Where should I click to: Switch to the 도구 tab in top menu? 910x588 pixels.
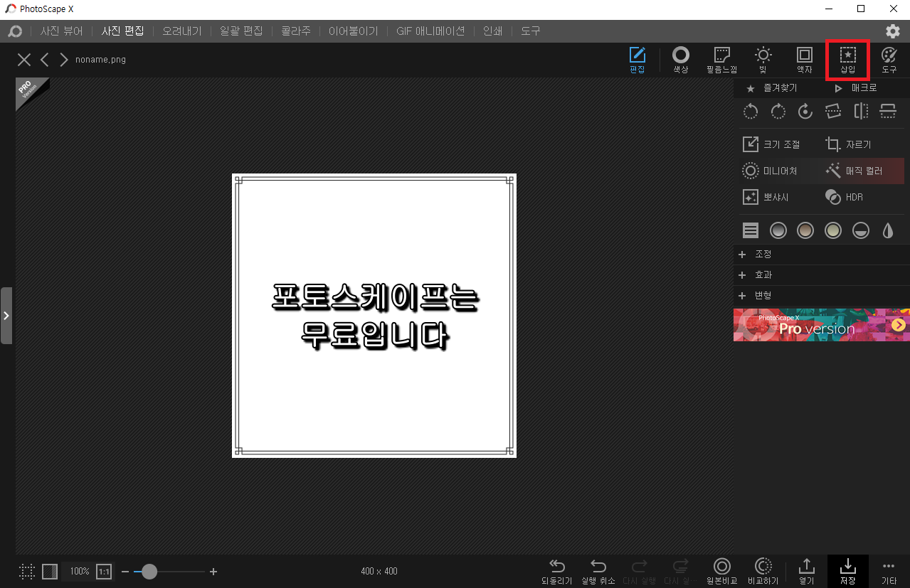(x=531, y=31)
